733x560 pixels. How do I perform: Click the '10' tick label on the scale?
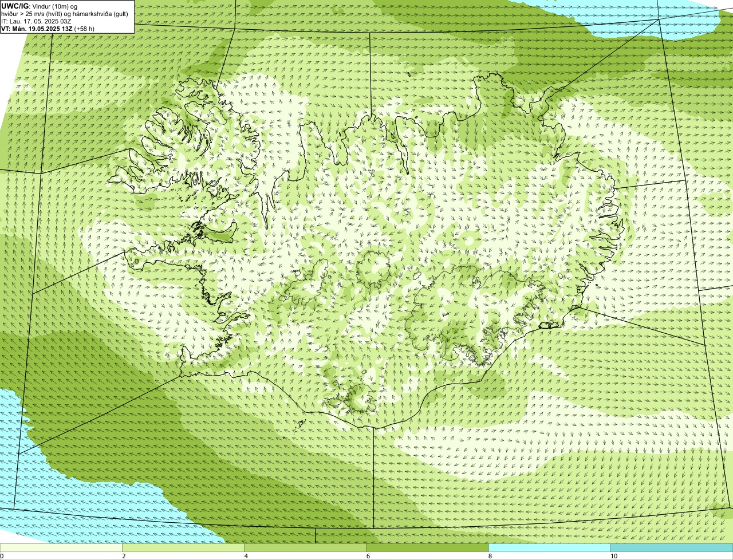pyautogui.click(x=614, y=556)
